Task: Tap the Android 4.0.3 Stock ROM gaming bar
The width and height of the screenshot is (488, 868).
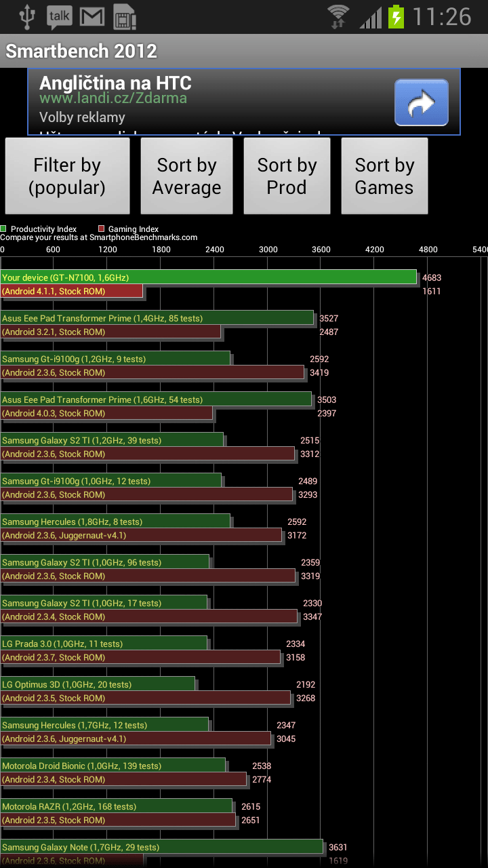Action: click(106, 413)
